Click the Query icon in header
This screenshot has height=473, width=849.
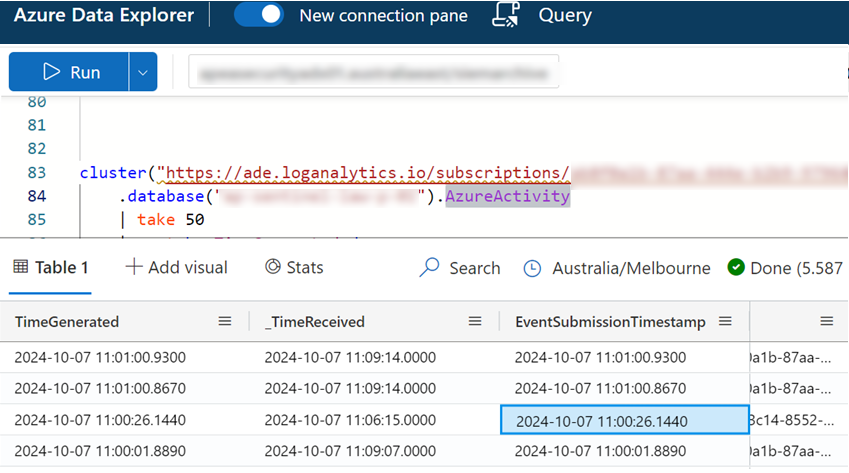click(506, 14)
